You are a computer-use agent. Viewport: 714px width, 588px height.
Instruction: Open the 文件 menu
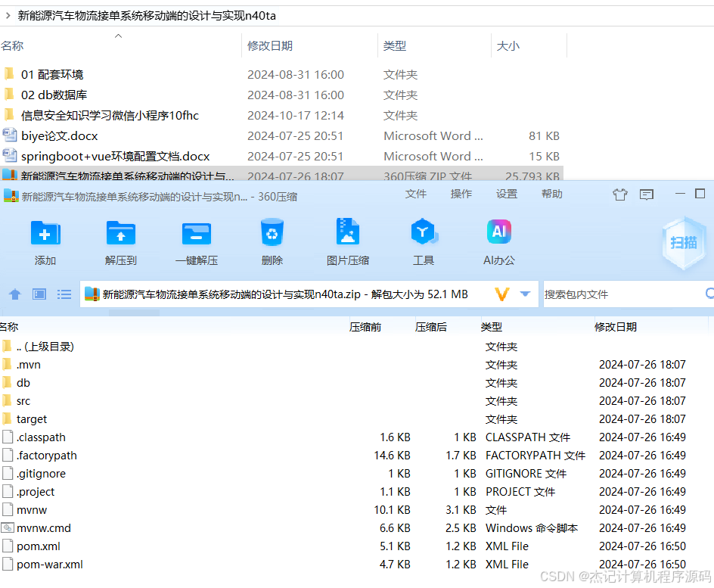(x=416, y=194)
